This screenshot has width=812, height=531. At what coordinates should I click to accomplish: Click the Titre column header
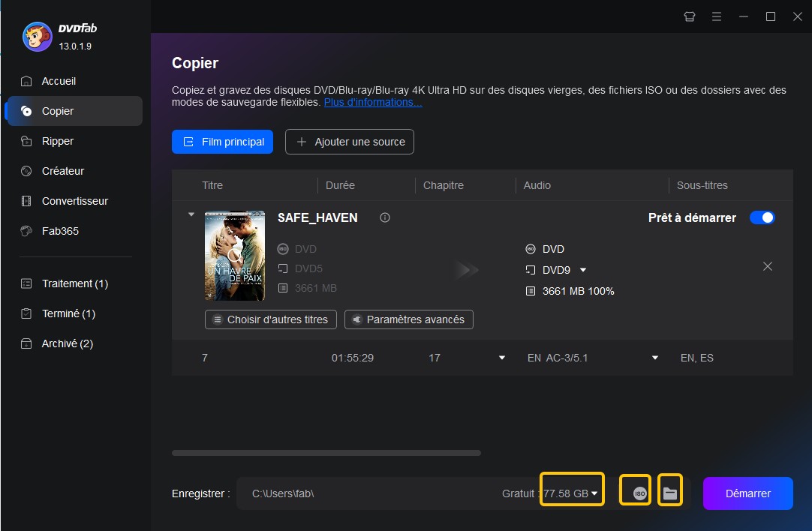tap(212, 185)
